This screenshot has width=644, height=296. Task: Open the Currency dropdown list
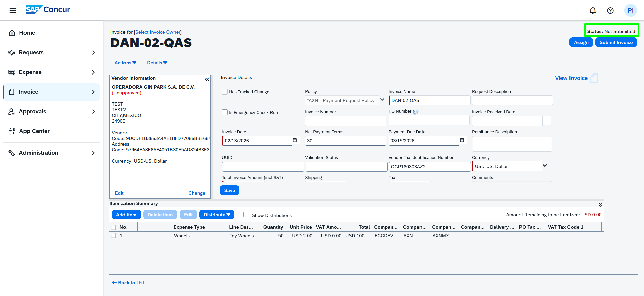[545, 166]
